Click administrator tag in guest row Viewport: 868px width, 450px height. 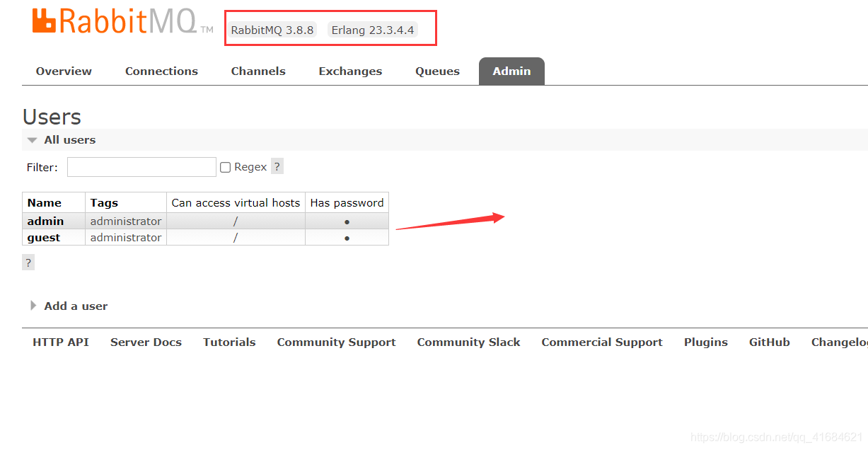pos(126,238)
